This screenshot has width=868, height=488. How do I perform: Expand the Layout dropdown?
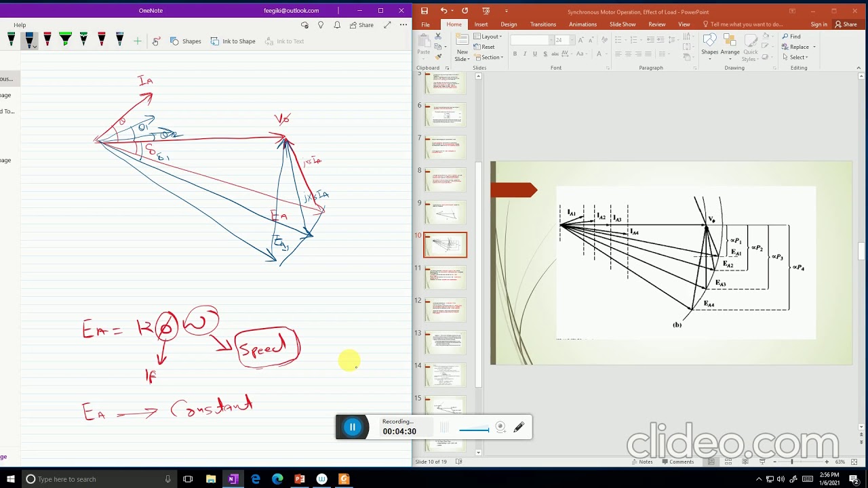[x=488, y=37]
